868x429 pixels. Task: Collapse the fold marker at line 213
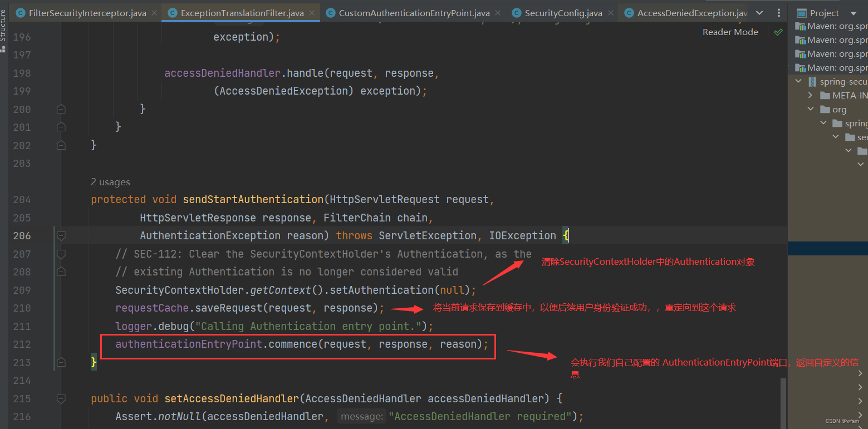(61, 362)
